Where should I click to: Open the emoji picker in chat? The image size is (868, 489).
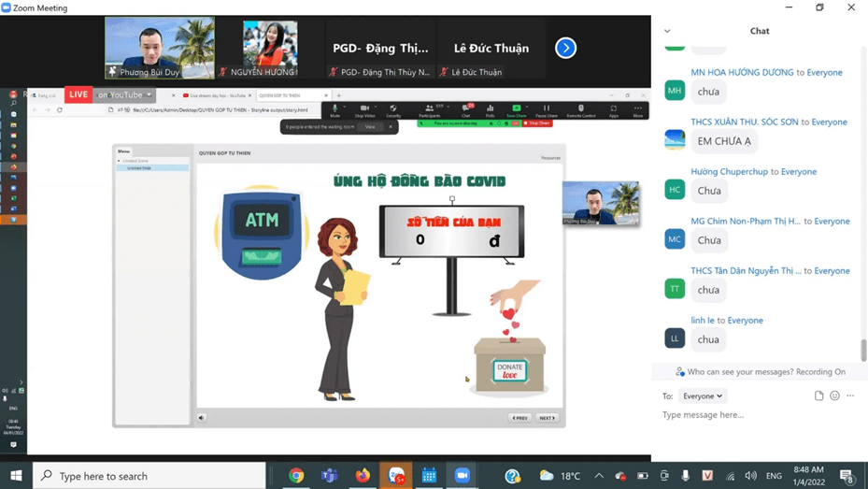click(834, 396)
